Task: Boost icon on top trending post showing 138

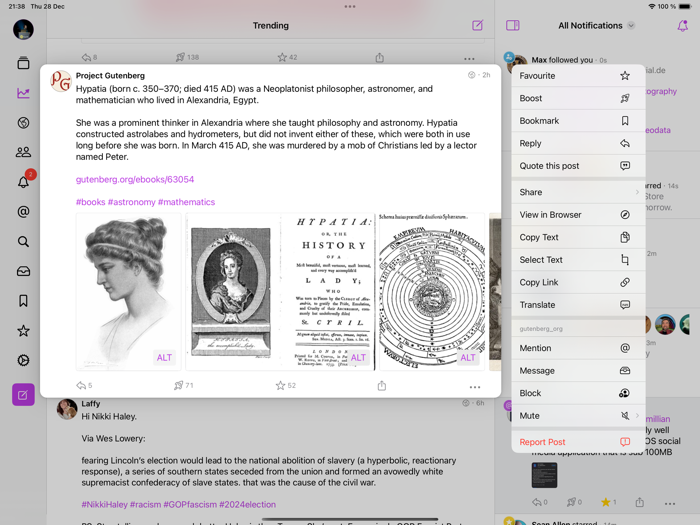Action: point(180,57)
